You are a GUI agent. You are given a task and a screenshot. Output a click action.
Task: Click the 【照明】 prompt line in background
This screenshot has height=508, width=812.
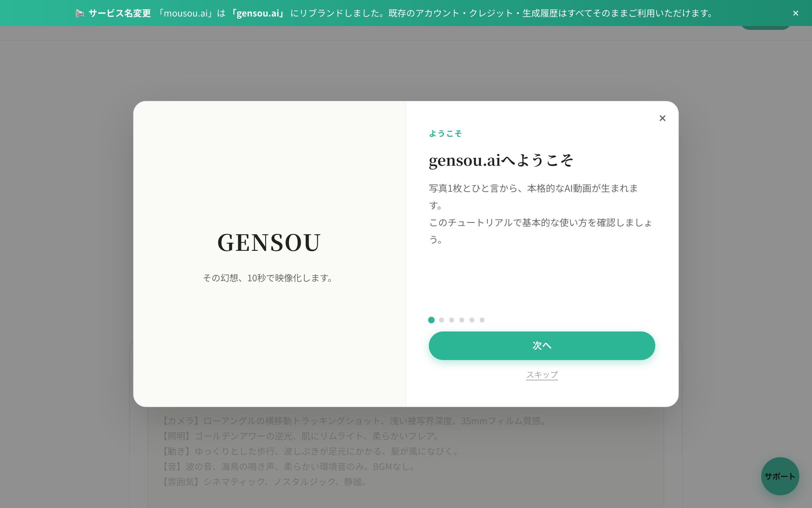coord(300,436)
